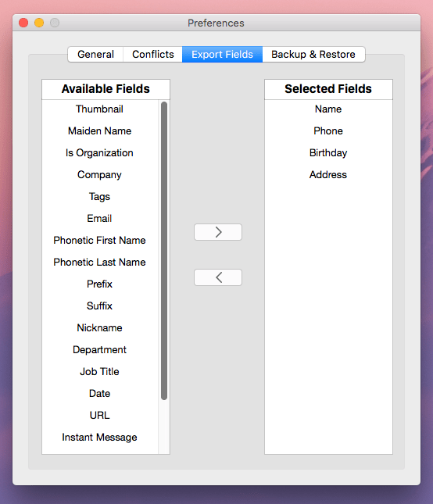Choose the Phonetic First Name field

pos(99,241)
